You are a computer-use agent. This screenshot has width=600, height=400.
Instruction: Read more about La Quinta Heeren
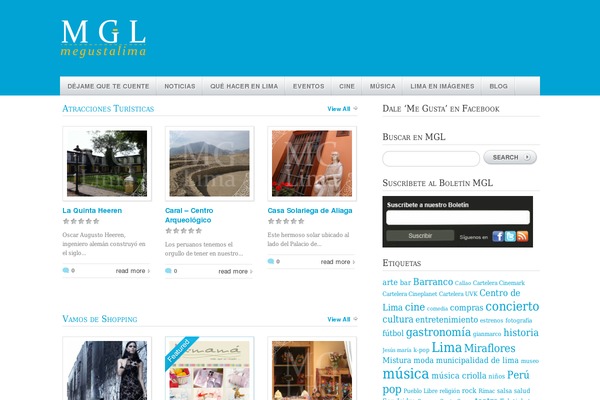[x=133, y=271]
